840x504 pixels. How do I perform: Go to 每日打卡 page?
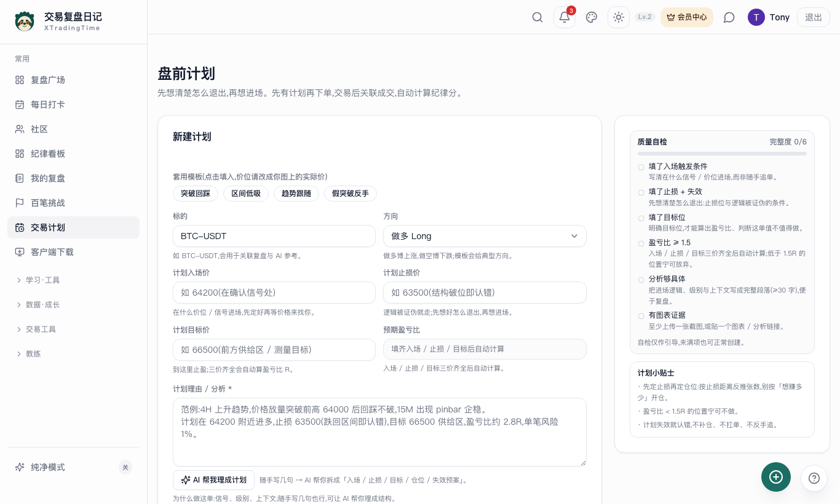tap(73, 104)
